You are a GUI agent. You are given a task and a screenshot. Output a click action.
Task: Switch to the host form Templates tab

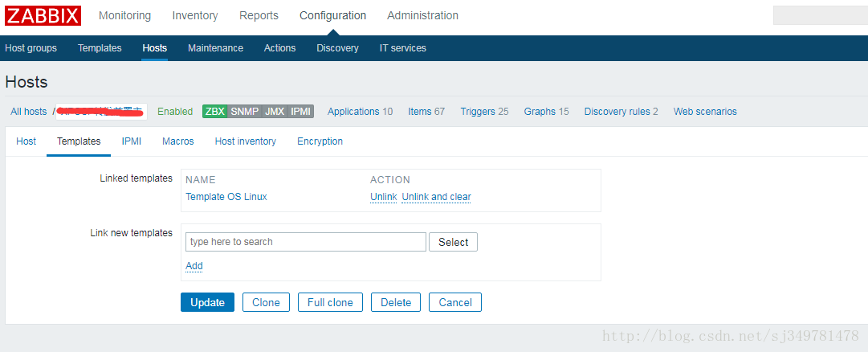(x=79, y=141)
